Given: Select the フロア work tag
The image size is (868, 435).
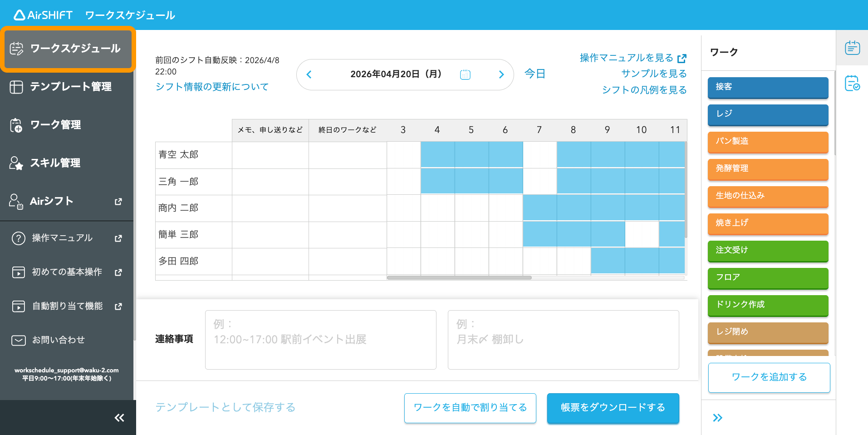Looking at the screenshot, I should click(768, 278).
